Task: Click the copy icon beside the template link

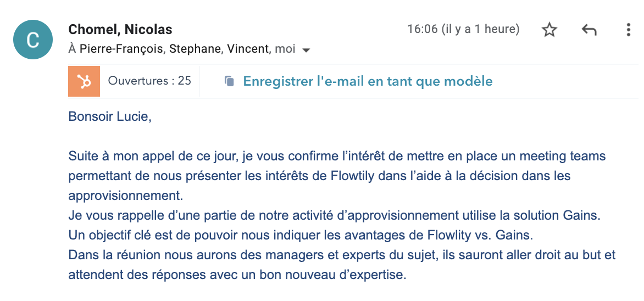Action: click(229, 82)
